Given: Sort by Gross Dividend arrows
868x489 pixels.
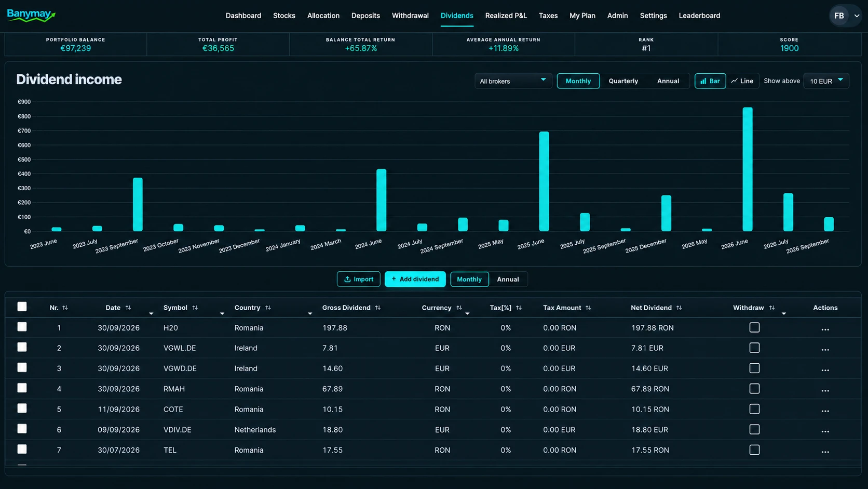Looking at the screenshot, I should [x=378, y=308].
